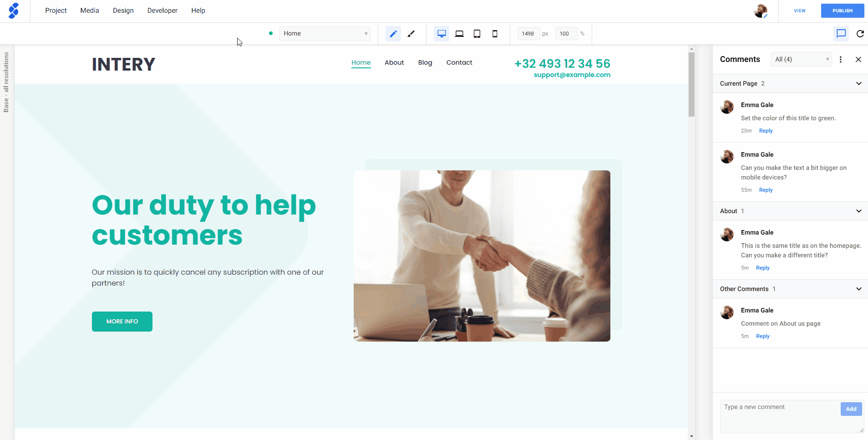The width and height of the screenshot is (868, 440).
Task: Click the 'Set the color of this title to green' comment
Action: (x=788, y=118)
